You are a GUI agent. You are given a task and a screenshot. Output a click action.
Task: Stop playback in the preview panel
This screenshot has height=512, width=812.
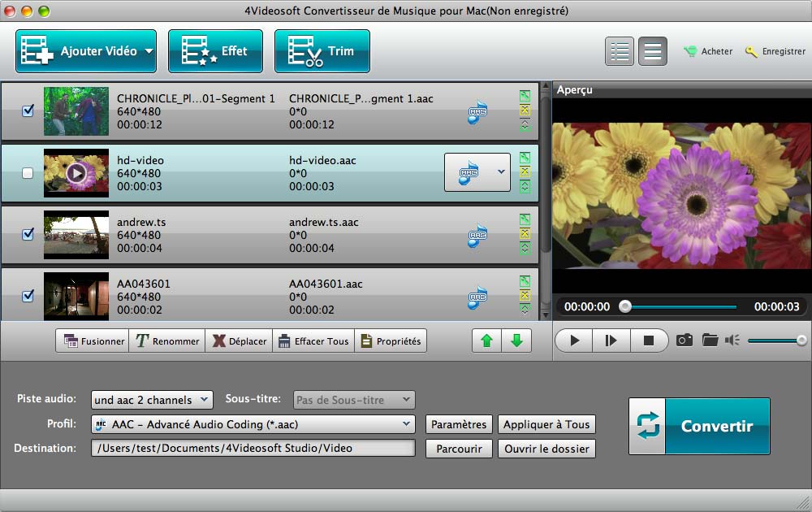pos(648,341)
